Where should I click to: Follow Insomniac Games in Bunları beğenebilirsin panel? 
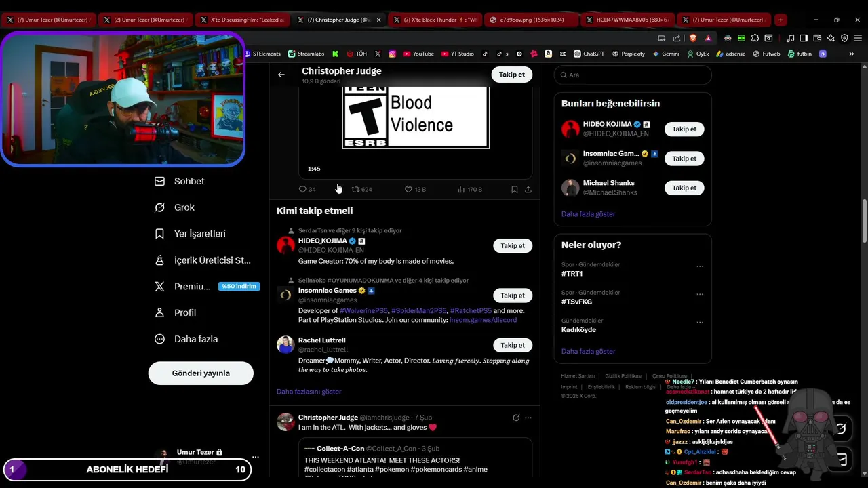click(x=684, y=159)
